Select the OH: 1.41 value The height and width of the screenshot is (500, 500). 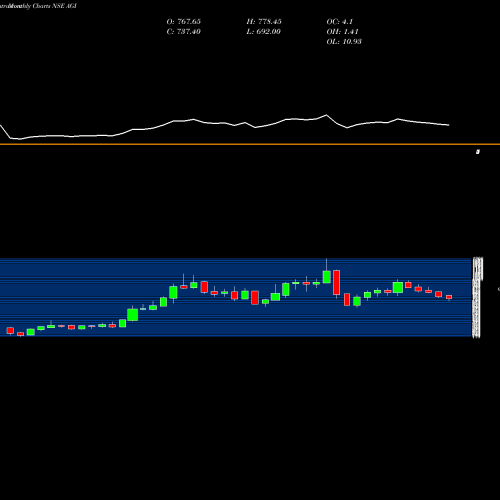point(342,32)
